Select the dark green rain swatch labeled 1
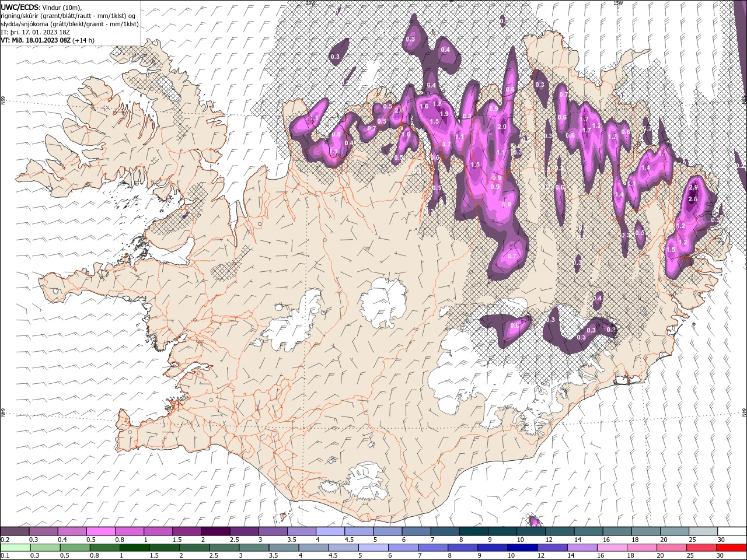 tap(134, 548)
